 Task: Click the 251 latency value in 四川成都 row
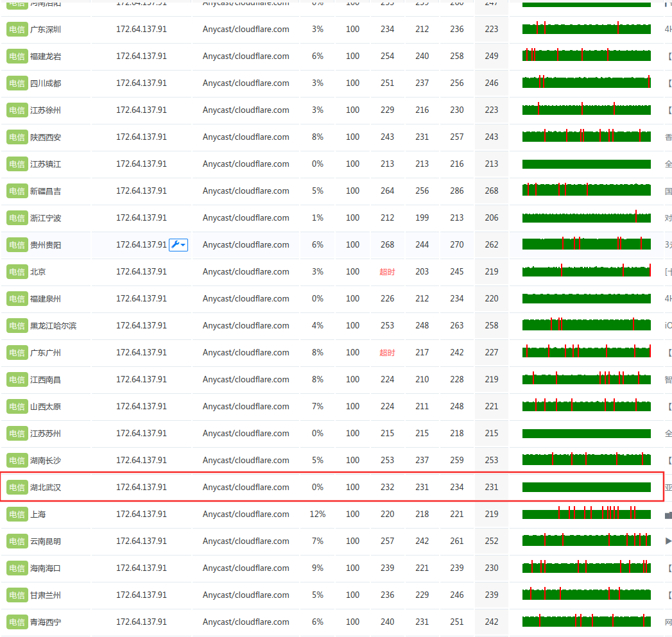[x=388, y=83]
